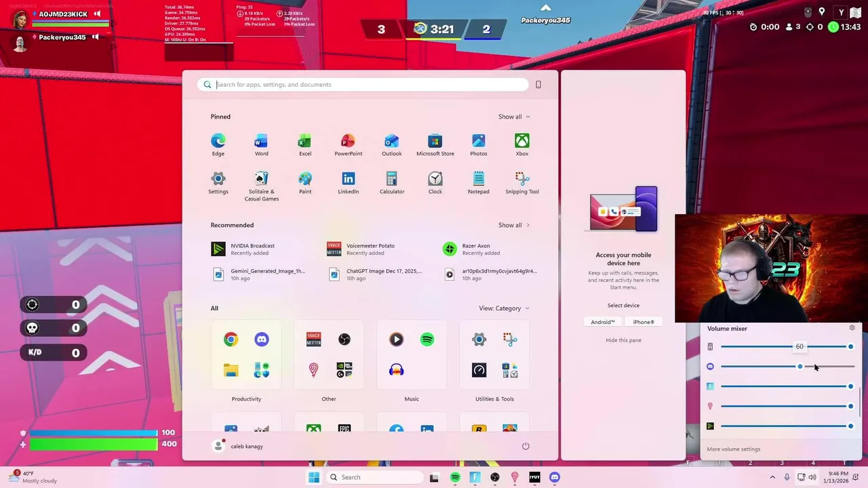Set the Discord volume slider in mixer
This screenshot has height=488, width=868.
click(787, 367)
